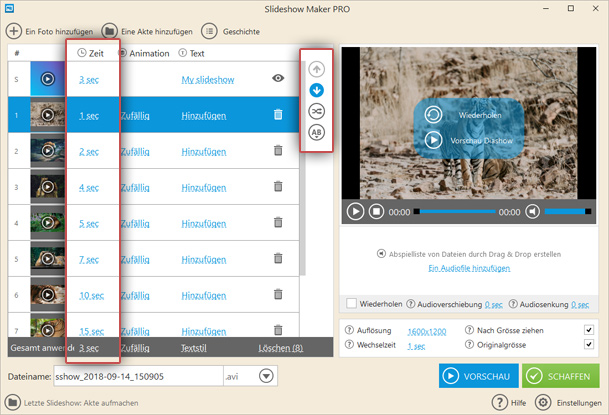
Task: Click the help icon next to Nach Grösse ziehen
Action: pyautogui.click(x=470, y=330)
